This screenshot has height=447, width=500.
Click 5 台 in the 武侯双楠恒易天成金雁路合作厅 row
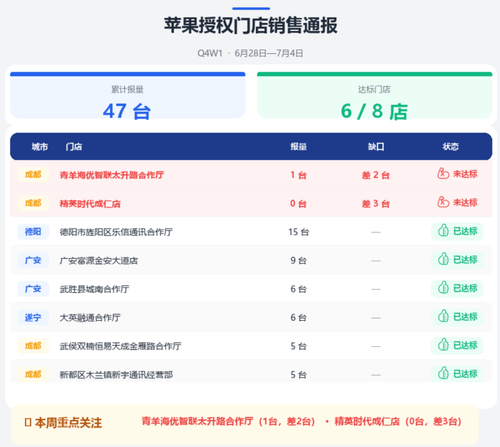tap(298, 346)
